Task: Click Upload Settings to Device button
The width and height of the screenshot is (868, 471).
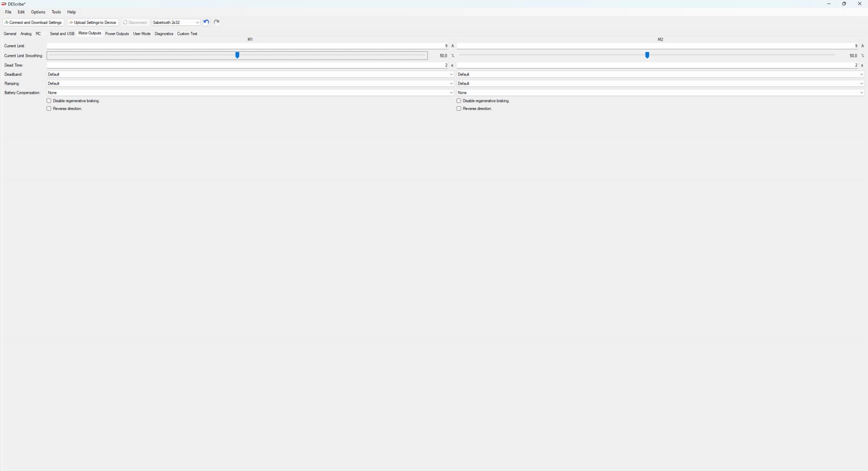Action: [93, 22]
